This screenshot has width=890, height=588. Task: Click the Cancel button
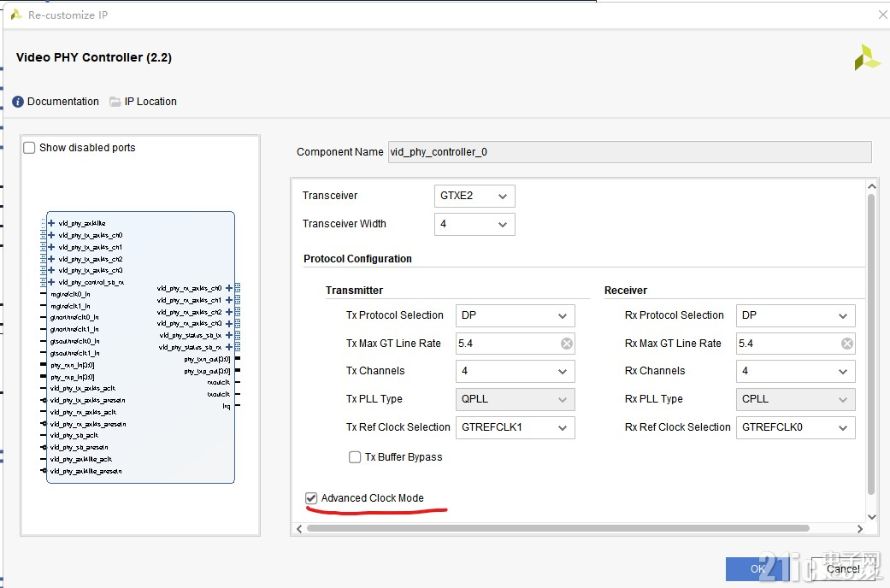[843, 568]
